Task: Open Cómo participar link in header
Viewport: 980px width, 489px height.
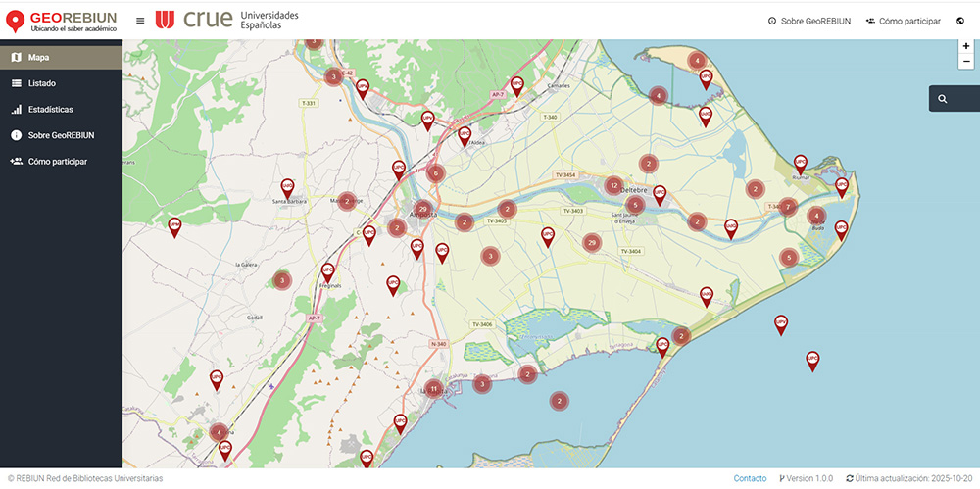Action: click(x=903, y=21)
